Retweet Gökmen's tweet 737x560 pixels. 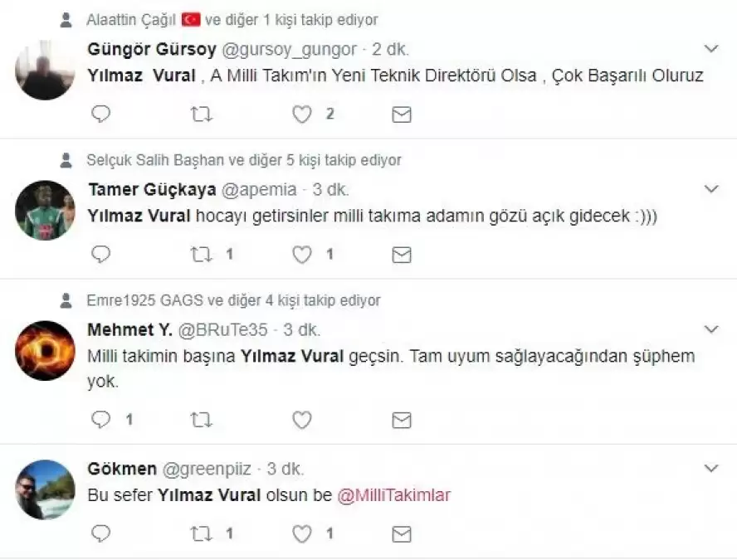(x=201, y=533)
